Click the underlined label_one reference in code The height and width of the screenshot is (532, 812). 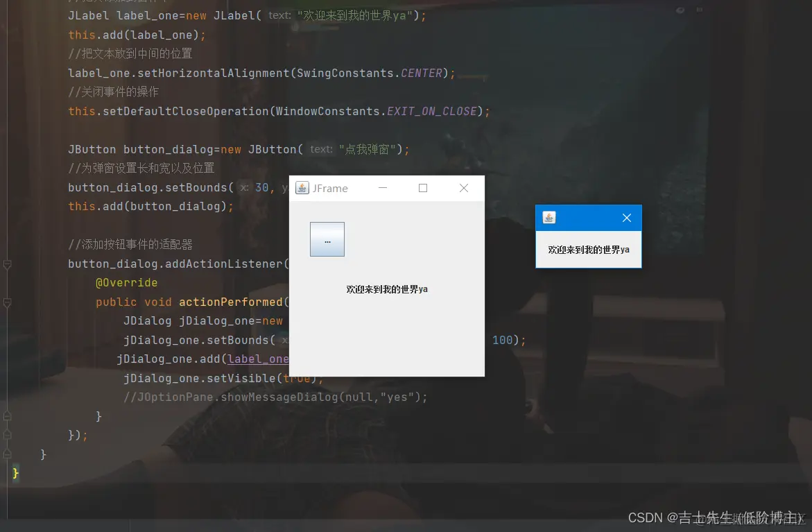click(x=258, y=359)
